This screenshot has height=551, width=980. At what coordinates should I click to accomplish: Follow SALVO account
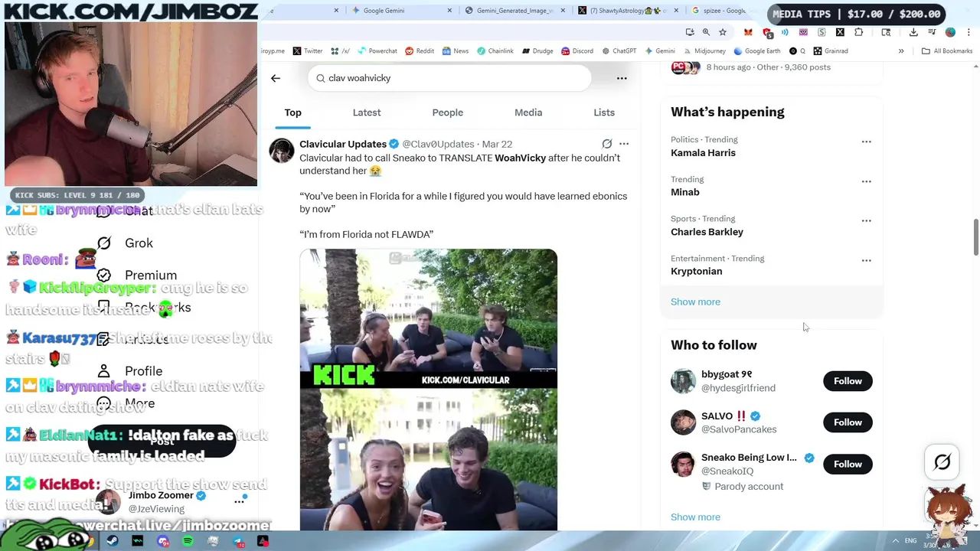(848, 422)
